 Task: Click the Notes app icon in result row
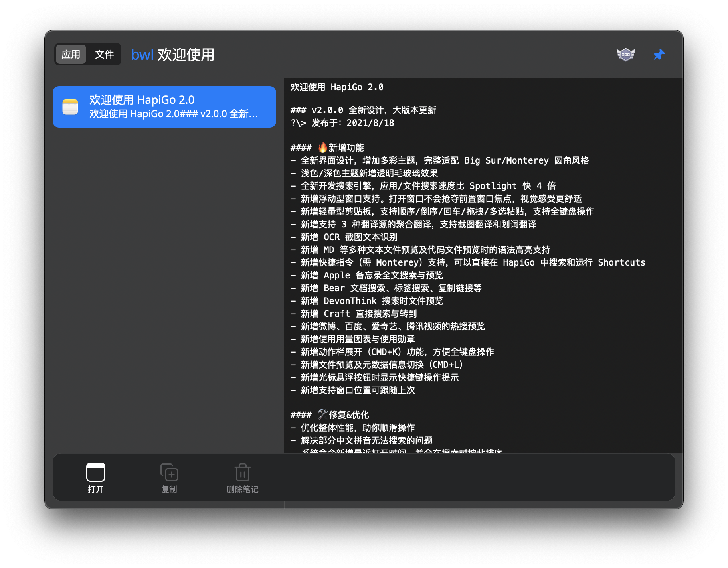pos(70,107)
